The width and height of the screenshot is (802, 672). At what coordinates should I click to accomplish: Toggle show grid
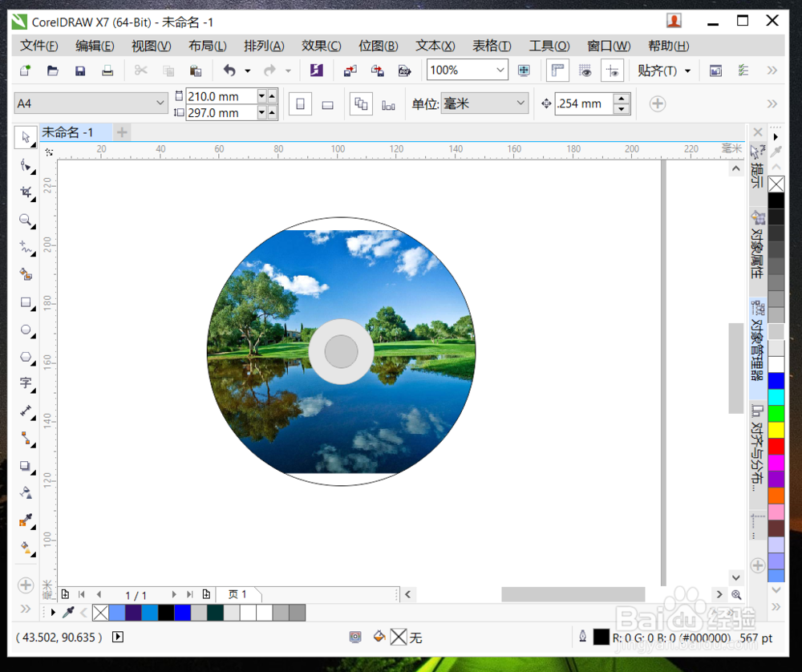pos(585,71)
